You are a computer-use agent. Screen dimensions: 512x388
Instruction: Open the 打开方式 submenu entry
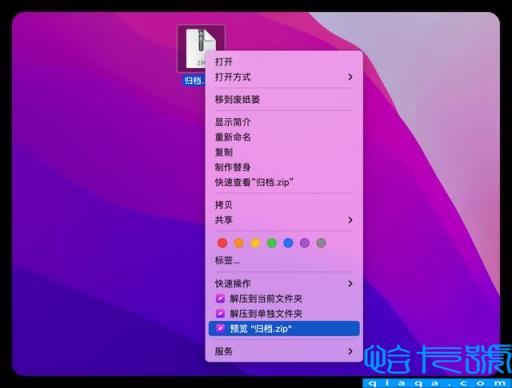[x=284, y=77]
